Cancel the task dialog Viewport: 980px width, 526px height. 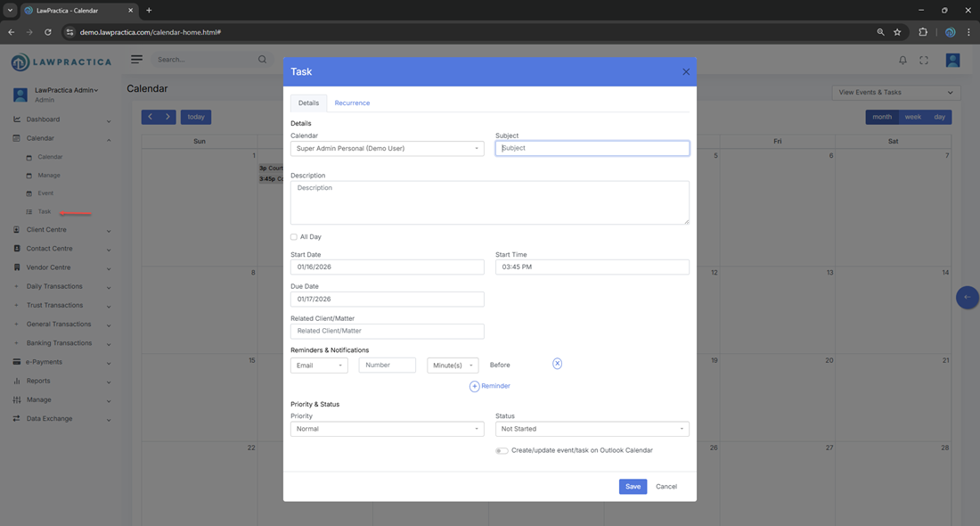666,487
